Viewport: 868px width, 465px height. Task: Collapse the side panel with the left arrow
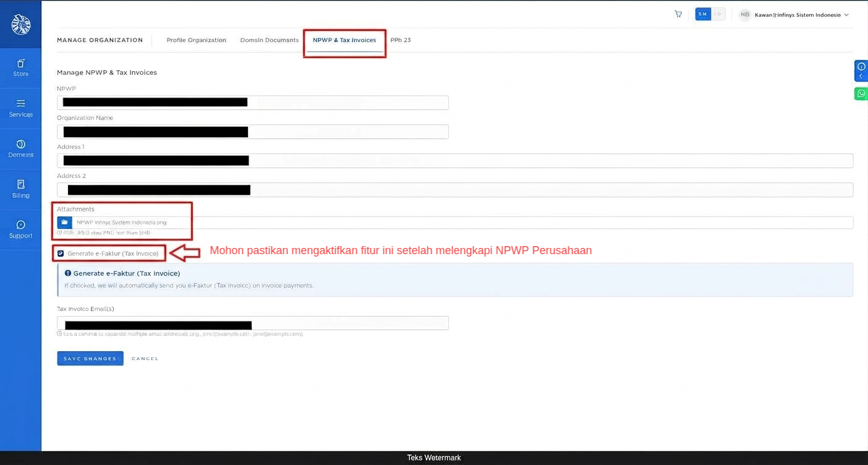coord(861,76)
